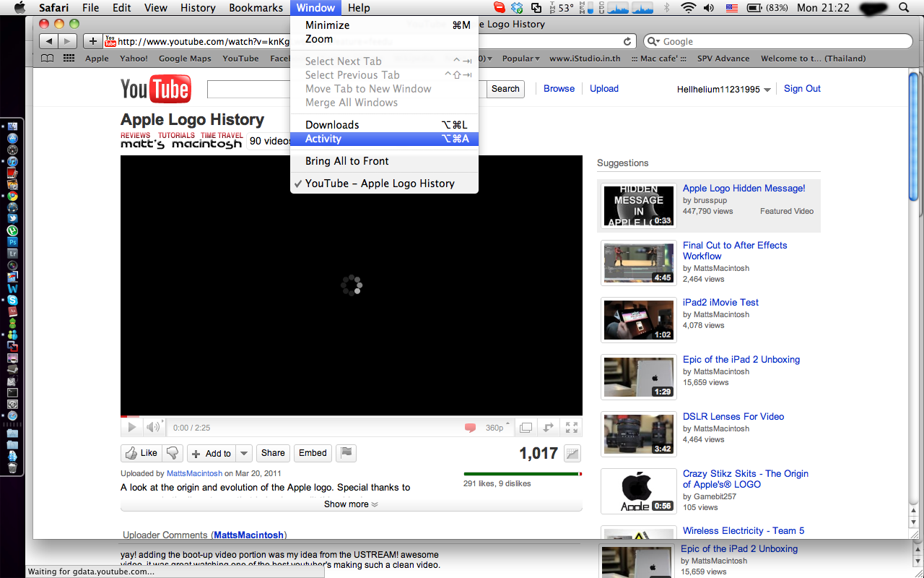924x578 pixels.
Task: Open the History menu in the menu bar
Action: pos(198,8)
